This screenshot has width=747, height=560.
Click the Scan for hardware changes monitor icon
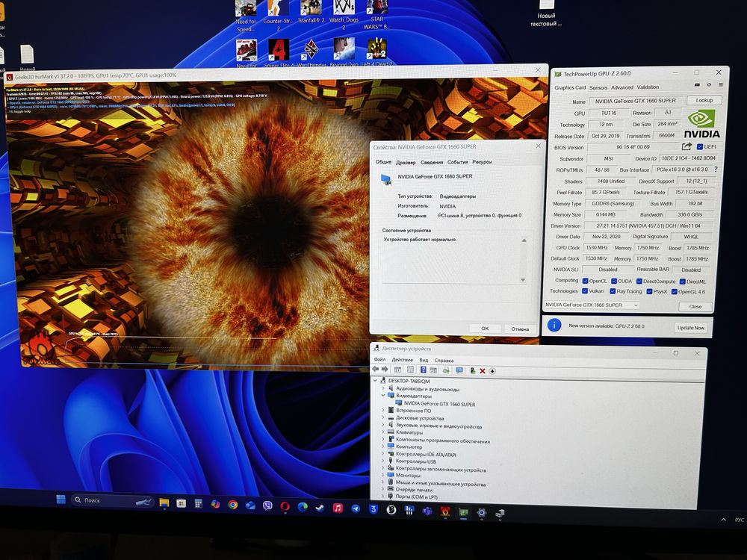(459, 370)
